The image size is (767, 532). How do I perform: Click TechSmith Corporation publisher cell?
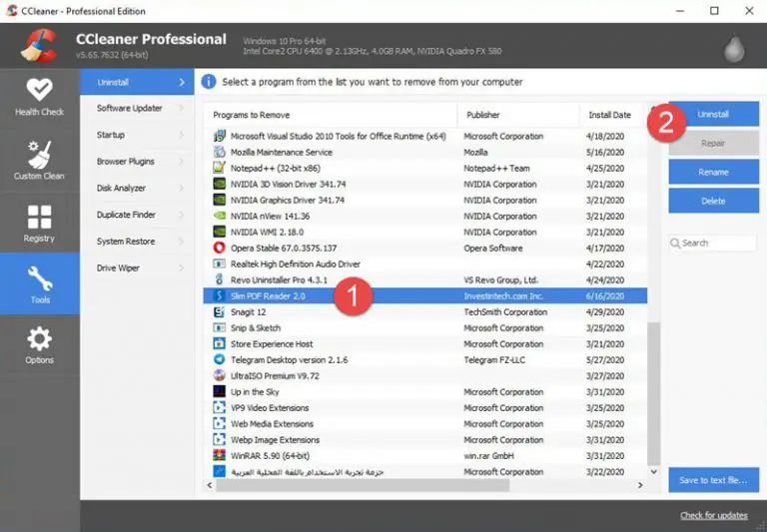pyautogui.click(x=505, y=312)
